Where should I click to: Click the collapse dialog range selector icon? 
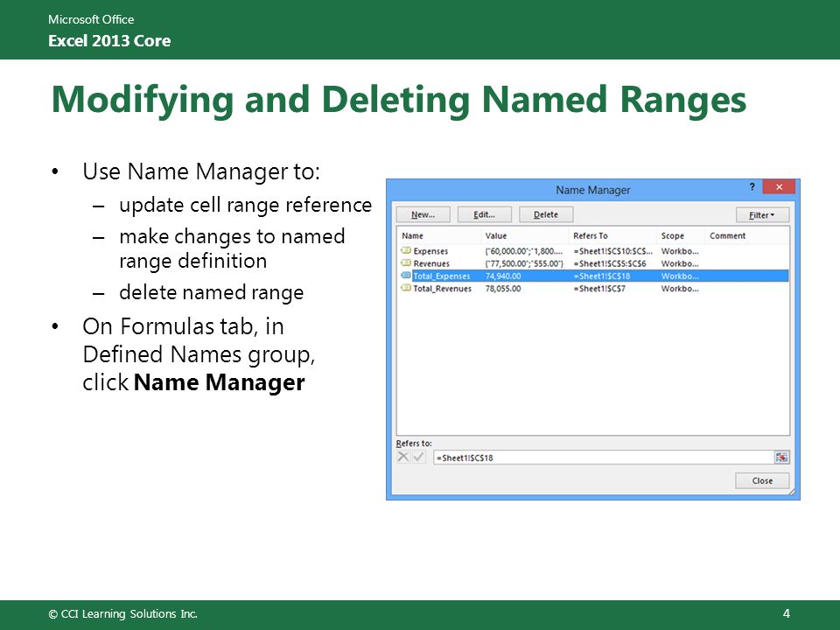coord(781,458)
